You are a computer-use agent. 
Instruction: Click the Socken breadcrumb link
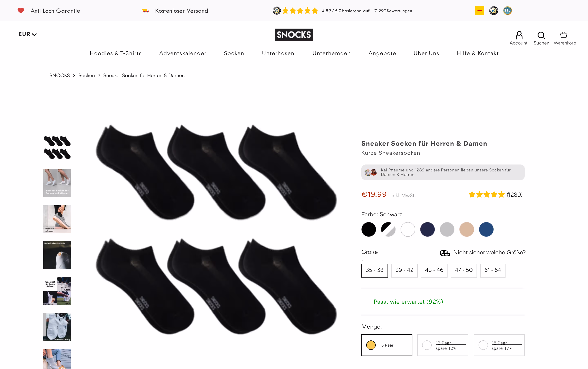pos(86,75)
